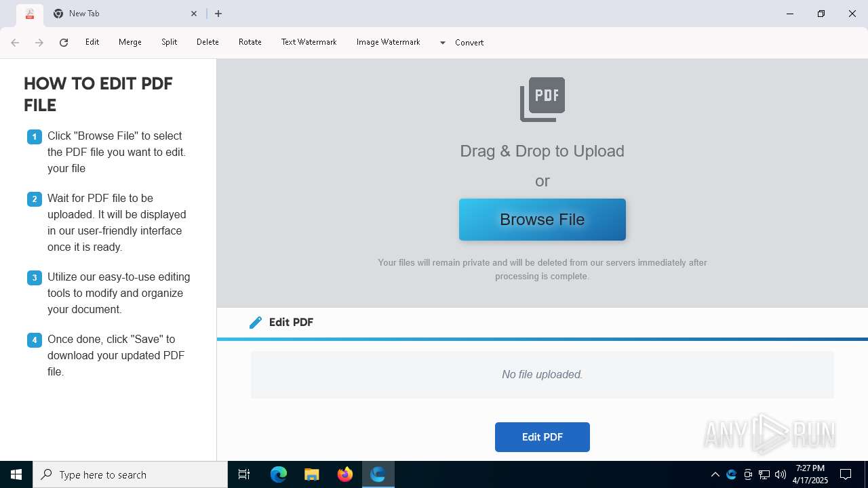Launch Microsoft Edge from taskbar
This screenshot has height=488, width=868.
click(x=279, y=474)
